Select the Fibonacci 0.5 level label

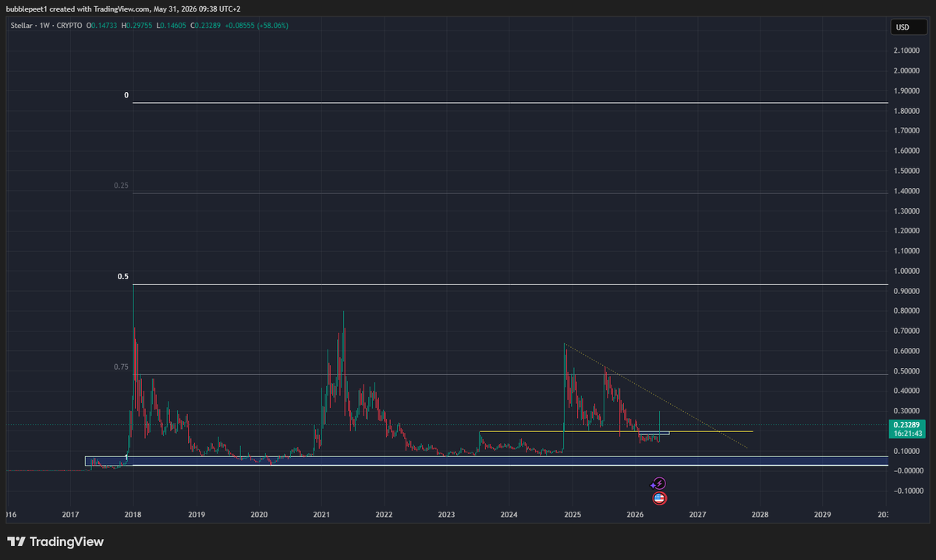[x=122, y=277]
